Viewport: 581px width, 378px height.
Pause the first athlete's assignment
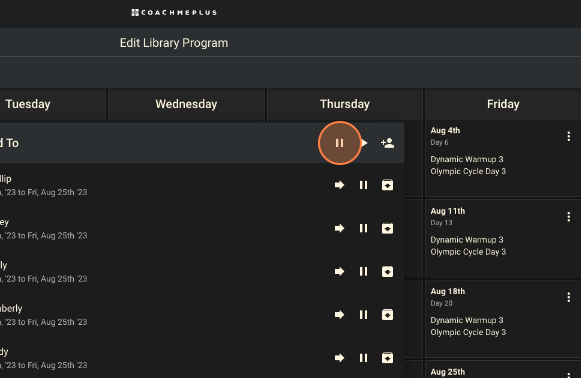coord(363,185)
